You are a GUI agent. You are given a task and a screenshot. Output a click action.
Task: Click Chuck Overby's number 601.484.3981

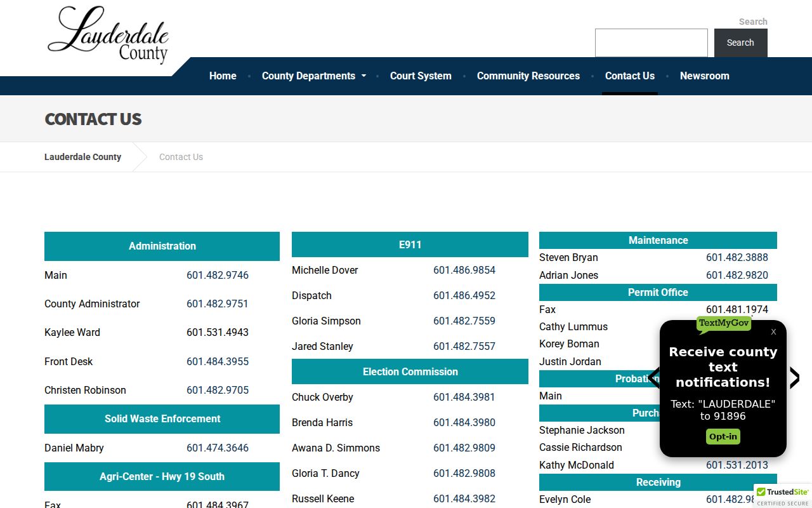coord(464,397)
